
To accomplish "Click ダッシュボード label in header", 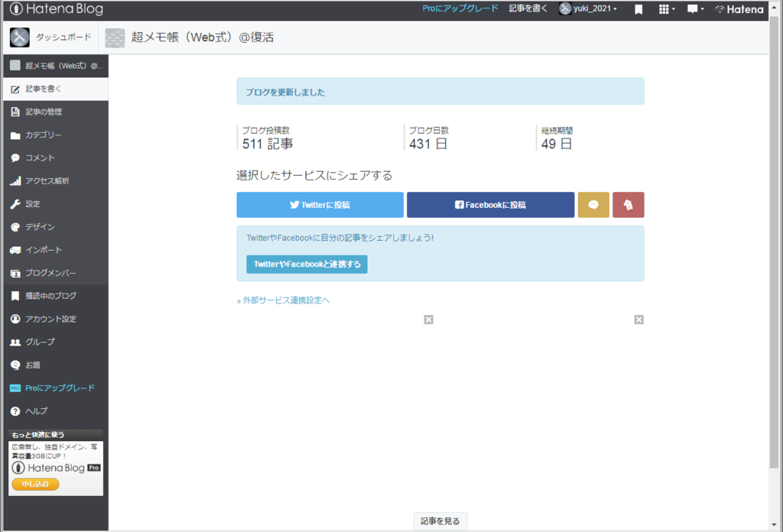I will [63, 37].
